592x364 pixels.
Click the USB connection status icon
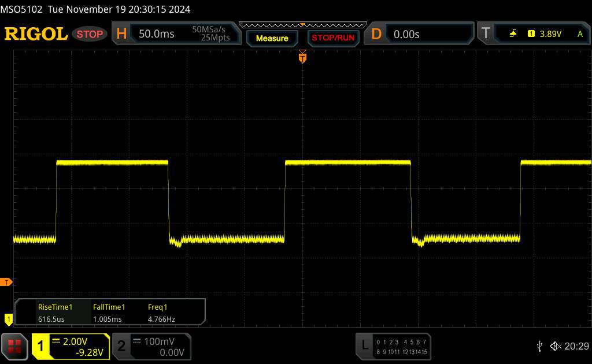(539, 346)
